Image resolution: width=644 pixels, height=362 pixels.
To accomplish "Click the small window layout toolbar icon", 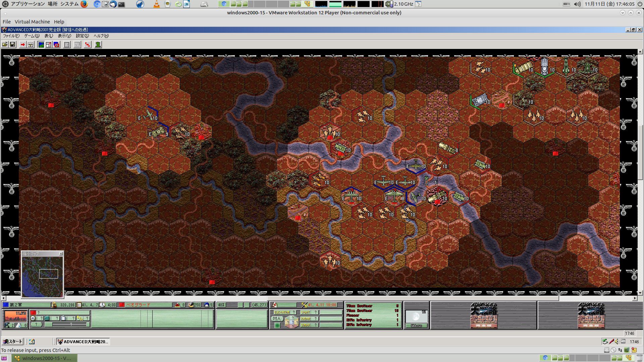I will [49, 45].
